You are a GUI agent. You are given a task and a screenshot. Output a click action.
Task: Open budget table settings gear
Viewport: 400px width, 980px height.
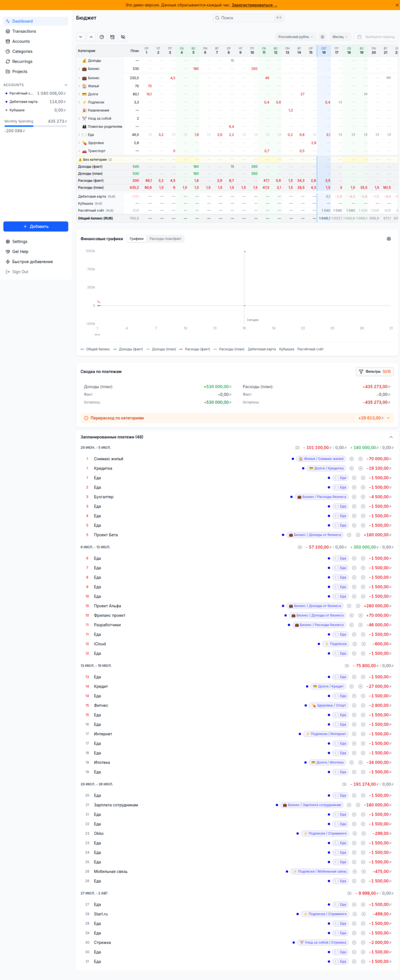[322, 37]
